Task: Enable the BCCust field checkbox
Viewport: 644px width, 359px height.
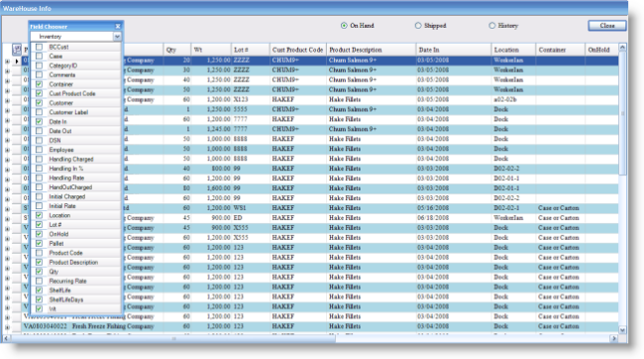Action: tap(39, 47)
